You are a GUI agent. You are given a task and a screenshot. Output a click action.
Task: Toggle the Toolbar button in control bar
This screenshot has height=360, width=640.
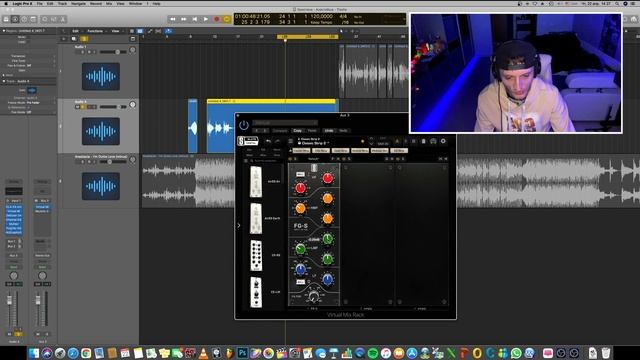point(33,19)
